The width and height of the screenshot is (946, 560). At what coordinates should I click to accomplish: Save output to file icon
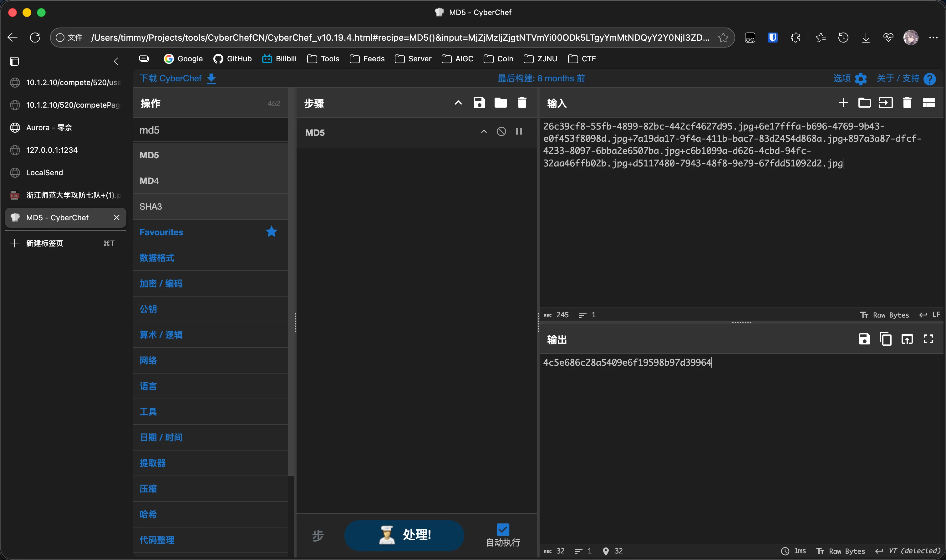point(864,339)
